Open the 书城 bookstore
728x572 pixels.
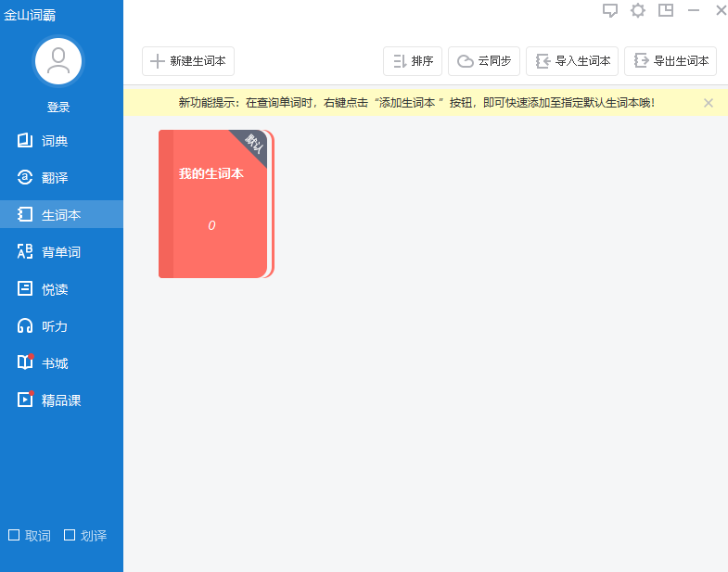[x=54, y=363]
